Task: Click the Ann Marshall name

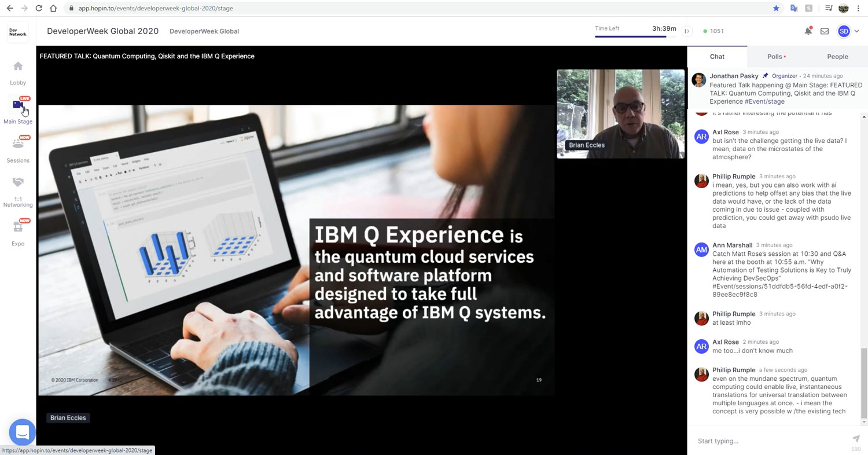Action: [x=733, y=245]
